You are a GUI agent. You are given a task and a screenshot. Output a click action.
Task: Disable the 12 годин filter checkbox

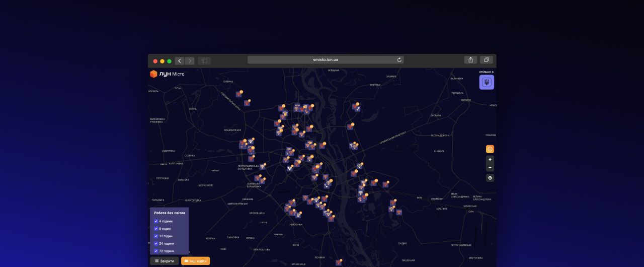point(156,236)
